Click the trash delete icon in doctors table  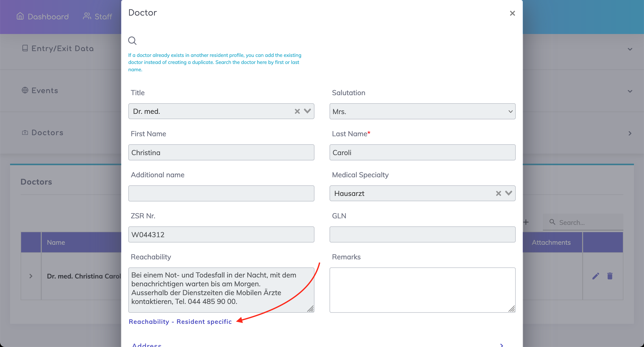pyautogui.click(x=610, y=276)
